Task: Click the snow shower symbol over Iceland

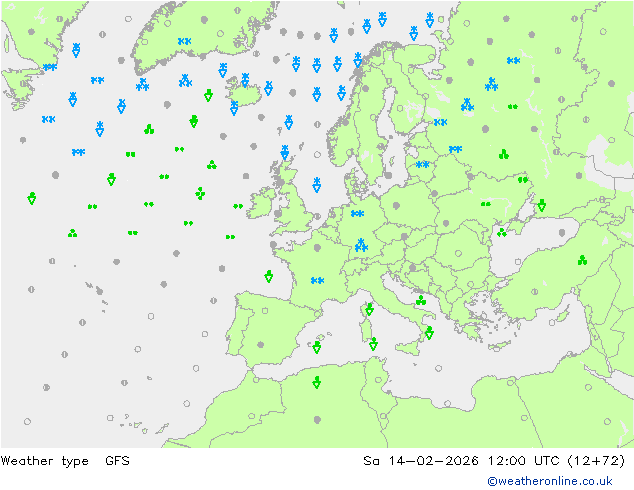Action: point(245,80)
